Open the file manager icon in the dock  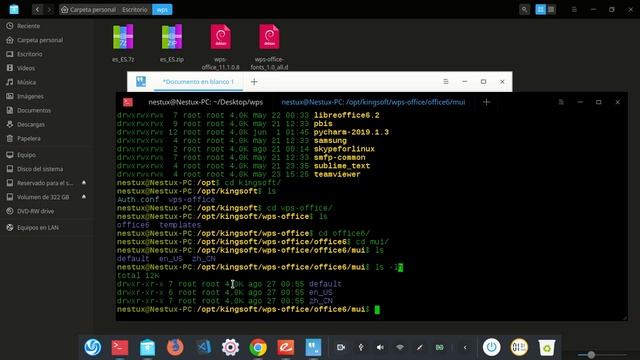point(147,347)
